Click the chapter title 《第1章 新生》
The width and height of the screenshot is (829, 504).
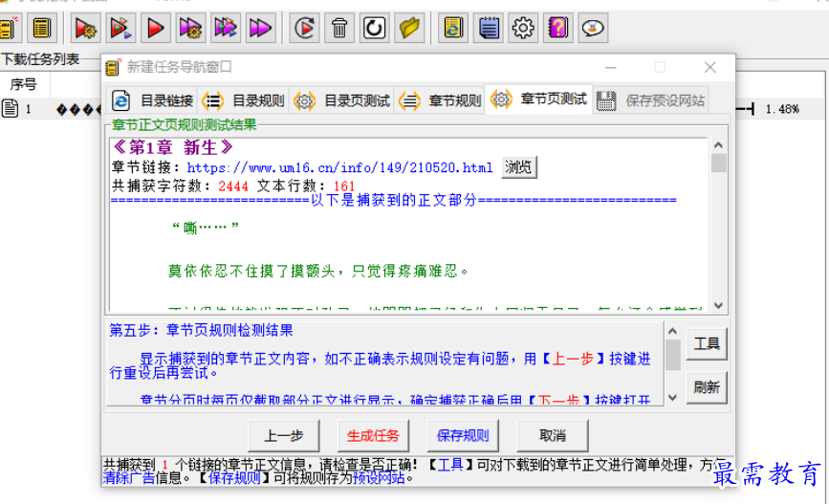coord(173,147)
